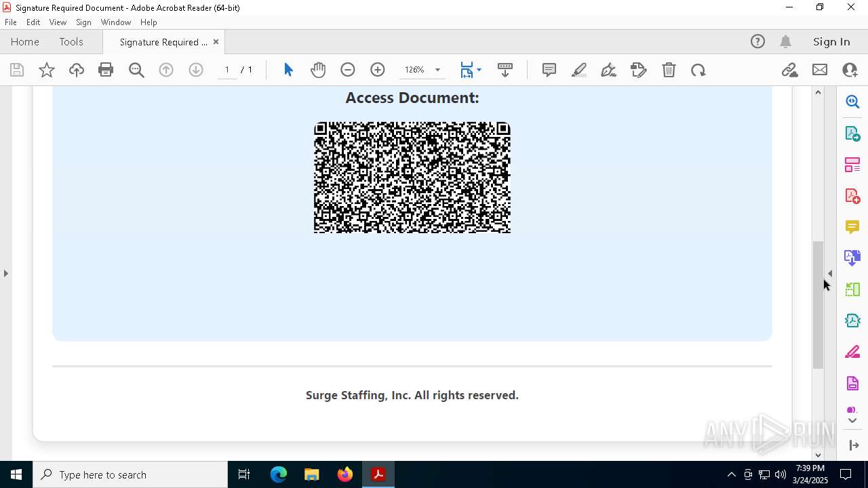Image resolution: width=868 pixels, height=488 pixels.
Task: Open the find text magnifier icon
Action: pyautogui.click(x=136, y=70)
